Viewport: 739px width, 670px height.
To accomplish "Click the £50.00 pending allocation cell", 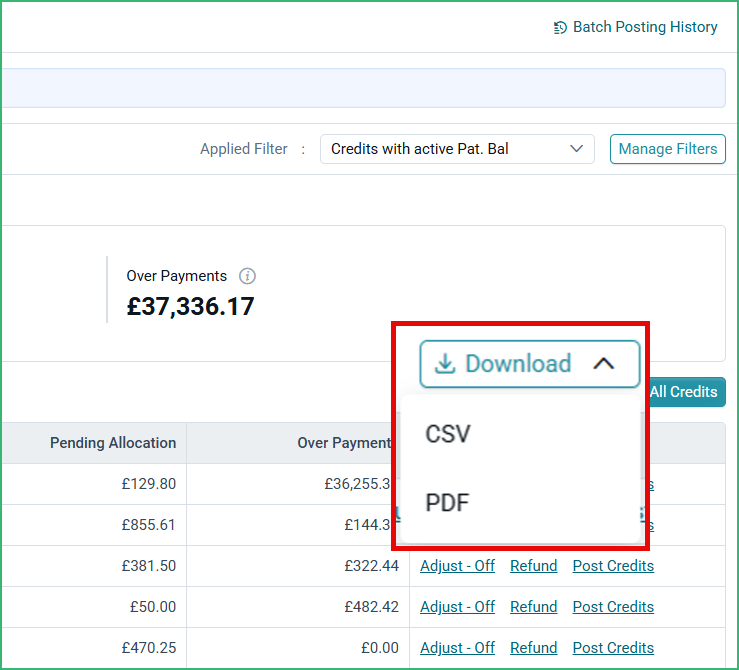I will pyautogui.click(x=153, y=606).
